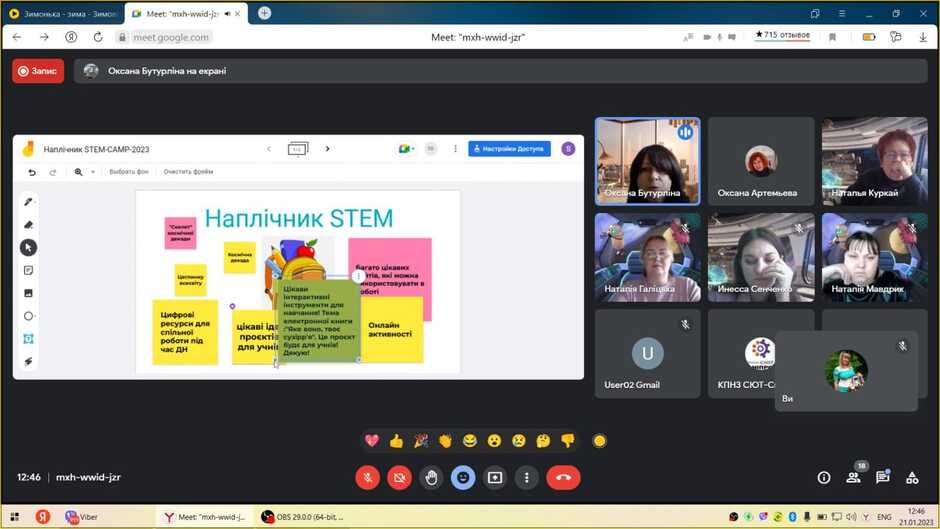Select the laser pointer tool in Jamboard

28,362
